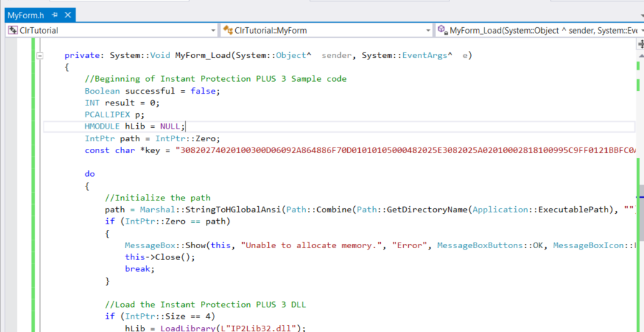Open the ClrTutorial::MyForm class dropdown

(326, 30)
